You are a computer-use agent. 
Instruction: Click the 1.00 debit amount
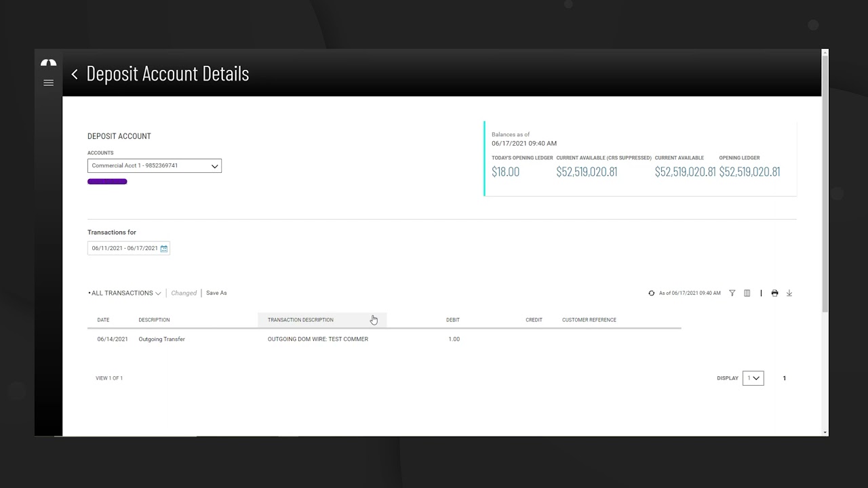(x=454, y=339)
